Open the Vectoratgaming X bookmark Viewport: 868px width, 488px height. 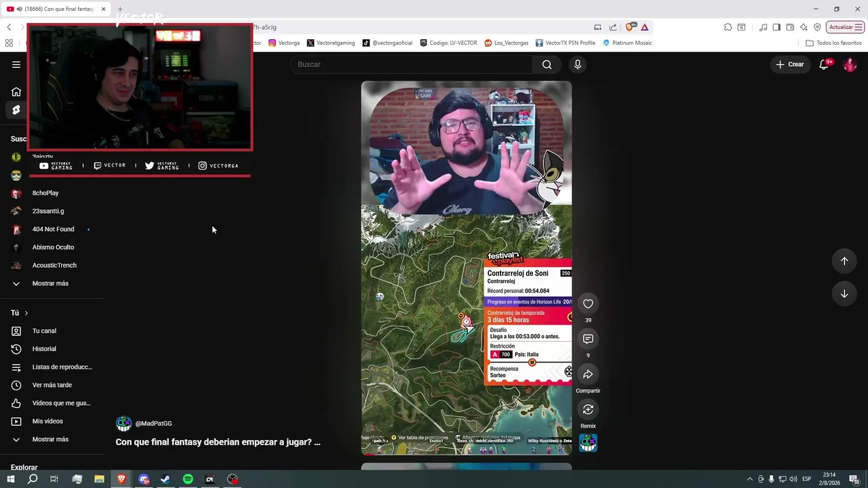pyautogui.click(x=330, y=43)
